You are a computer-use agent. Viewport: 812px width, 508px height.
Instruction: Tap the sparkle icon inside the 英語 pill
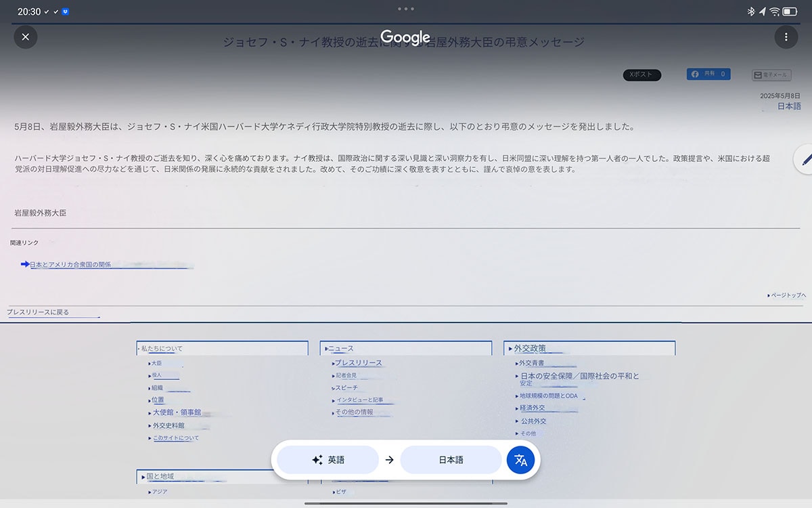pyautogui.click(x=317, y=459)
